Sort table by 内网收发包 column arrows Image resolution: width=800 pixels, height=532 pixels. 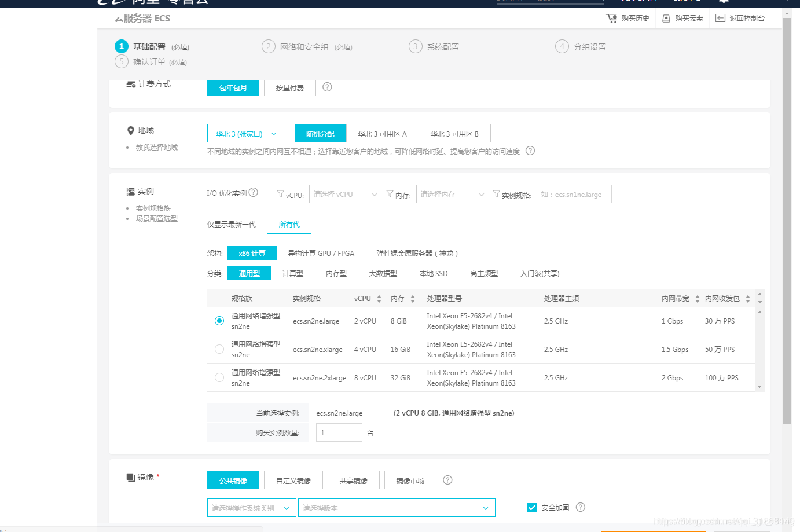[748, 299]
